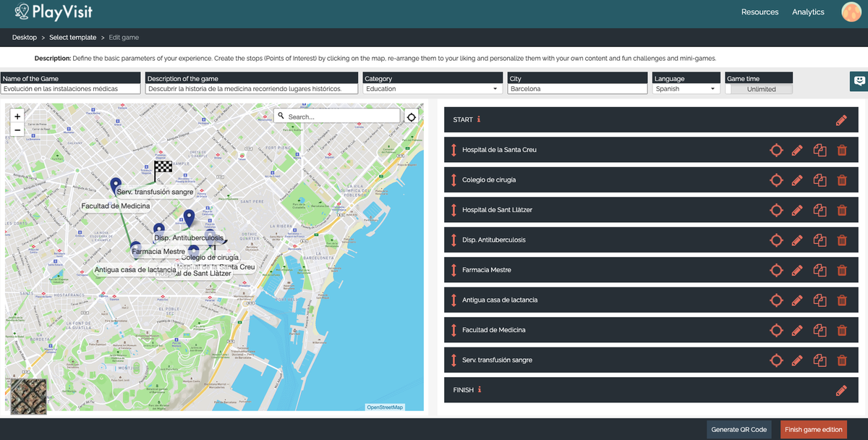Click the Farmacia Mestre reorder arrows

point(454,270)
